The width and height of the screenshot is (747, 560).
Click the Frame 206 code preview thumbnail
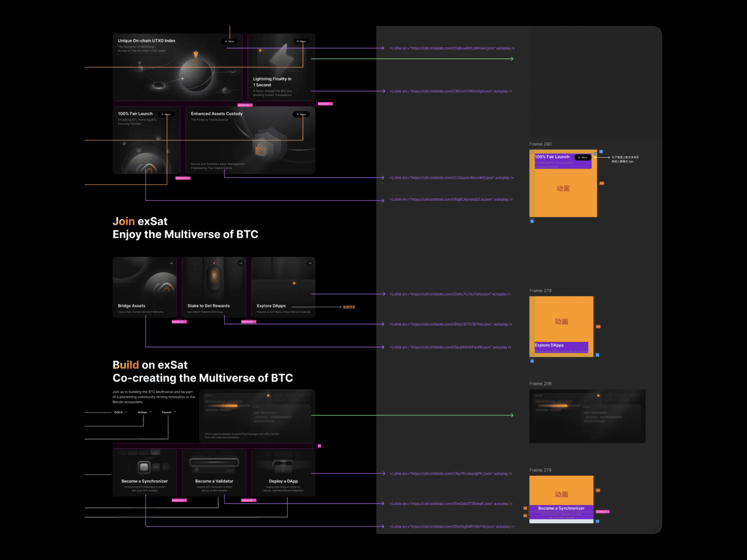coord(587,416)
